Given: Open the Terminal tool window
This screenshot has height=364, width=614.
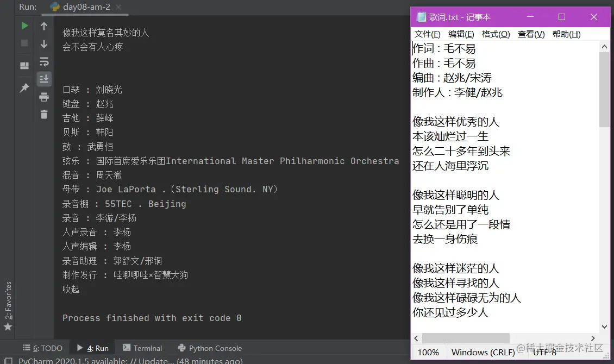Looking at the screenshot, I should [142, 348].
